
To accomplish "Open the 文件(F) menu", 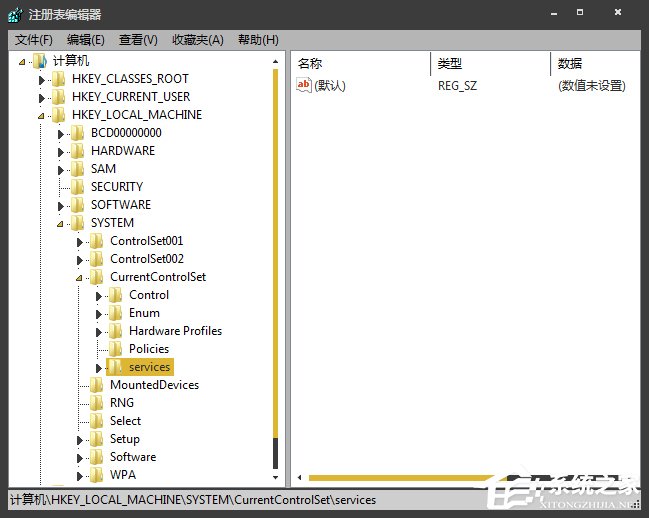I will click(34, 39).
